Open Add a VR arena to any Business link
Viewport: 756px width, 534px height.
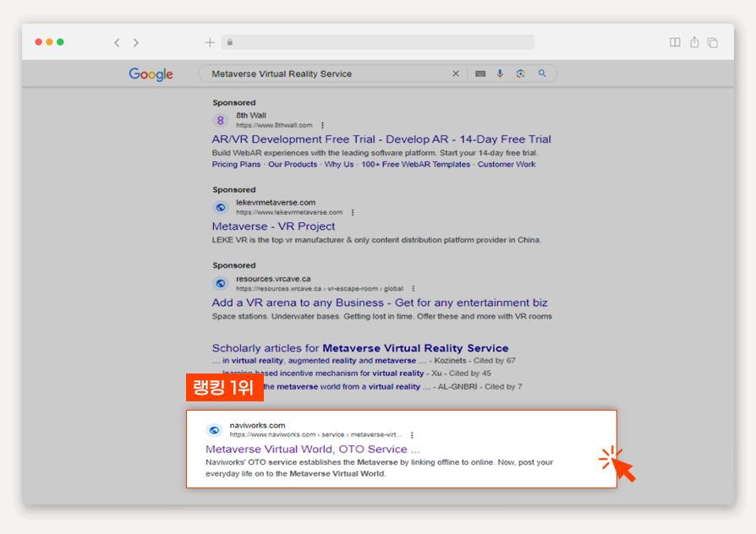[380, 302]
